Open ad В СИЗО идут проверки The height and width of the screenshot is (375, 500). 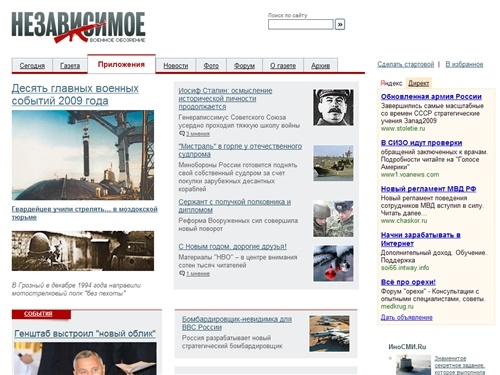(421, 143)
